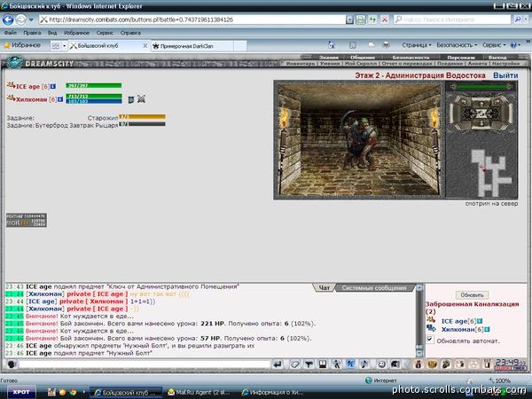The image size is (532, 399).
Task: Open the Справка menu
Action: pyautogui.click(x=130, y=33)
